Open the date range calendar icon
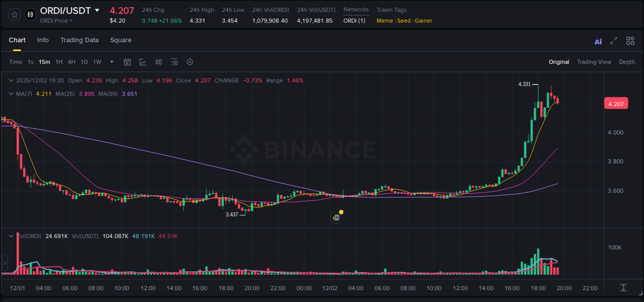This screenshot has height=302, width=644. click(127, 62)
